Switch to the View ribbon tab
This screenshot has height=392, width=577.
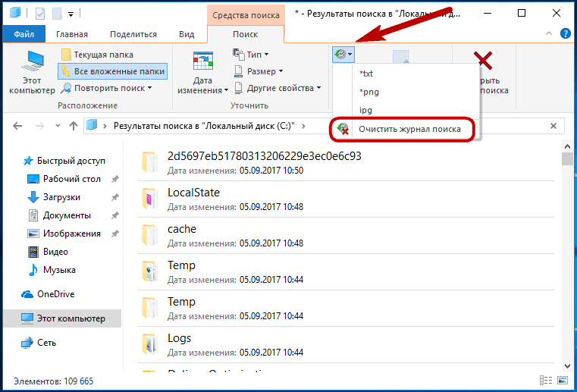pyautogui.click(x=187, y=34)
